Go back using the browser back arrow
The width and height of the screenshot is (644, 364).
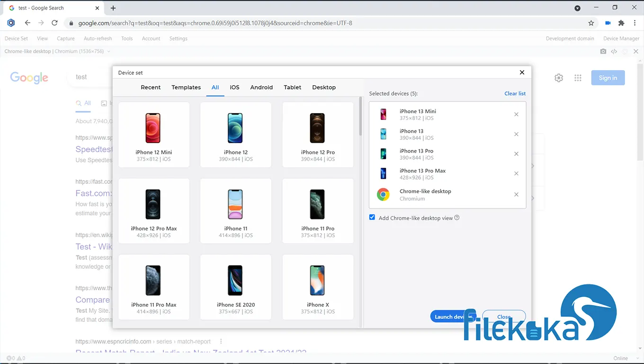coord(27,23)
